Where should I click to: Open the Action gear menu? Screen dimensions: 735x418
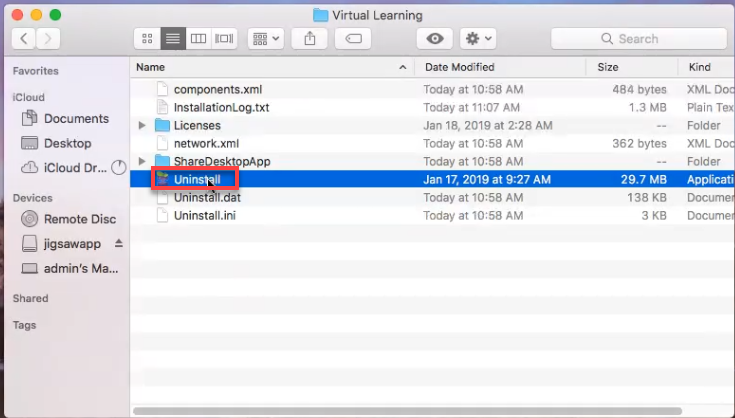(x=478, y=38)
